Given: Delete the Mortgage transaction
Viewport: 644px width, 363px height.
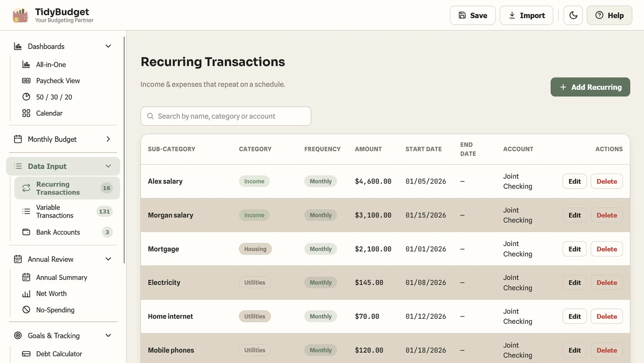Looking at the screenshot, I should coord(607,249).
